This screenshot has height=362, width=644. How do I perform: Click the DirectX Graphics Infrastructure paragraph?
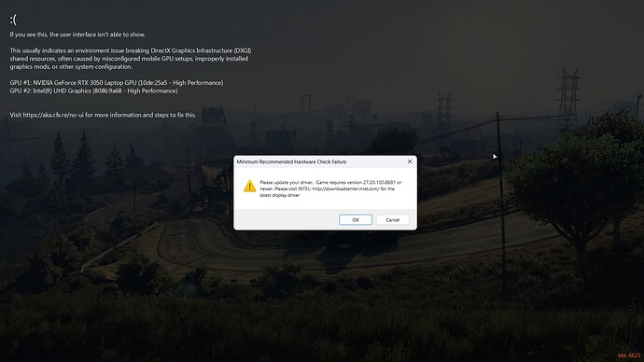(131, 59)
